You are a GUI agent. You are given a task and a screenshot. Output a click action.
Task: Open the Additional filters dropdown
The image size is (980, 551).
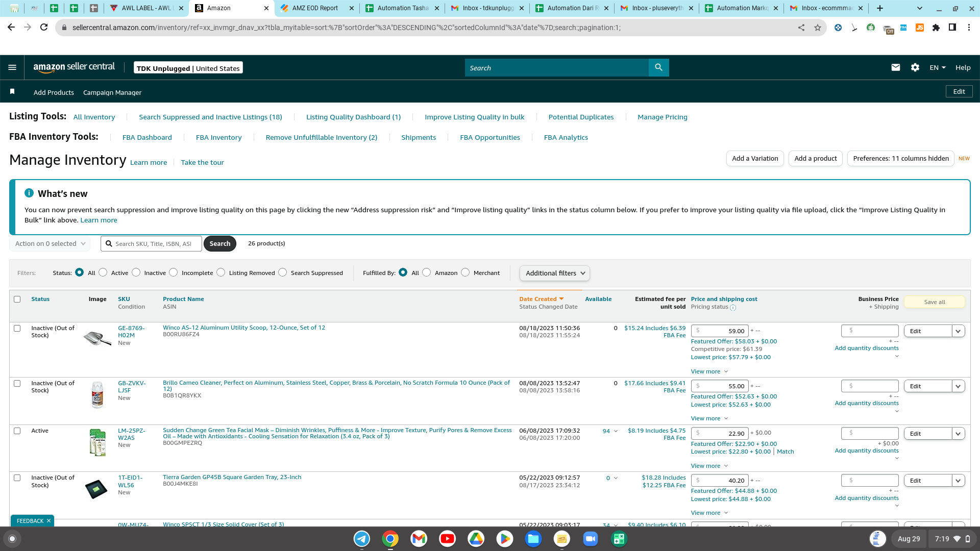click(x=555, y=273)
